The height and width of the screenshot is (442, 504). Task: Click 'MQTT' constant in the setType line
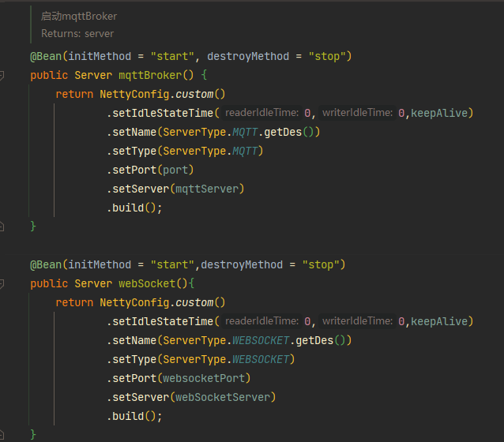pos(245,151)
